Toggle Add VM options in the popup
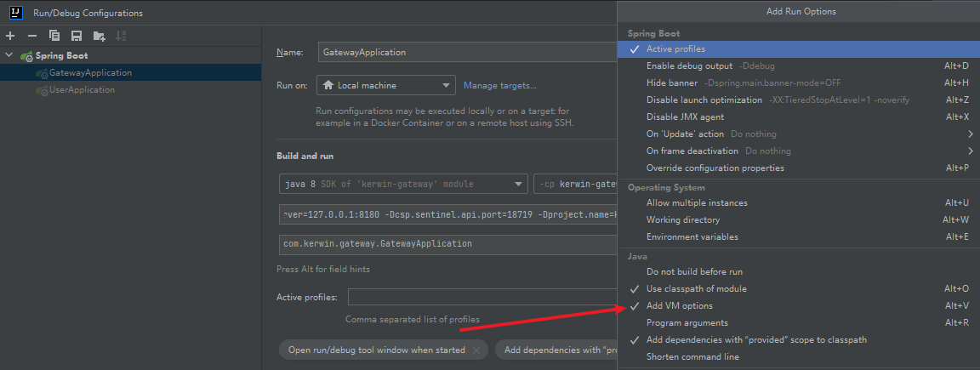This screenshot has width=980, height=370. tap(798, 305)
